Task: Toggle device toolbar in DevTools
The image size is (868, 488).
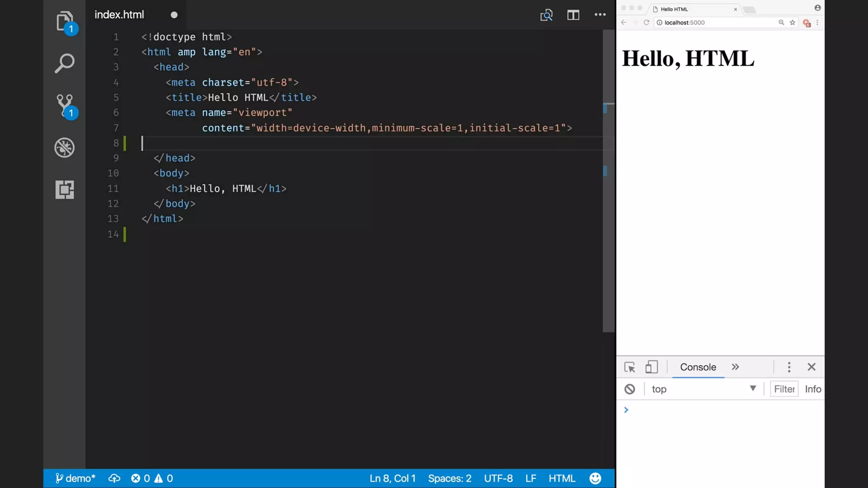Action: 651,367
